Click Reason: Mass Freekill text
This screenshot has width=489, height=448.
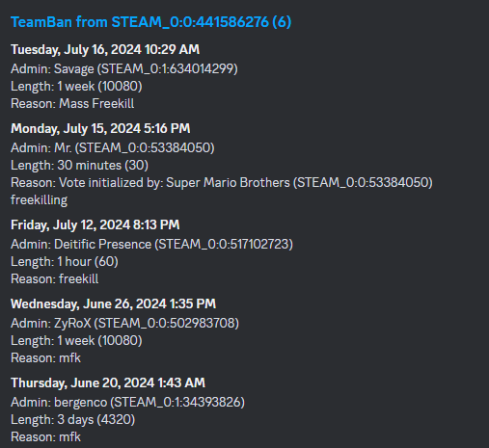(x=72, y=103)
